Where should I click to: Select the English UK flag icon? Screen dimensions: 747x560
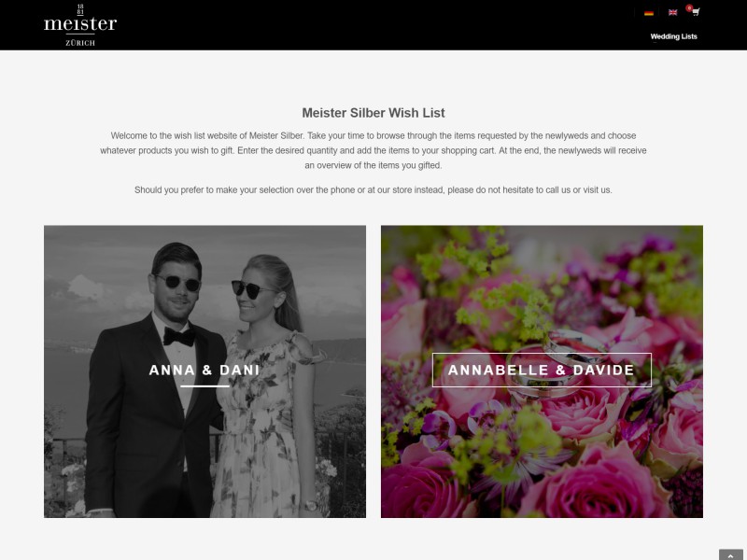(x=672, y=12)
